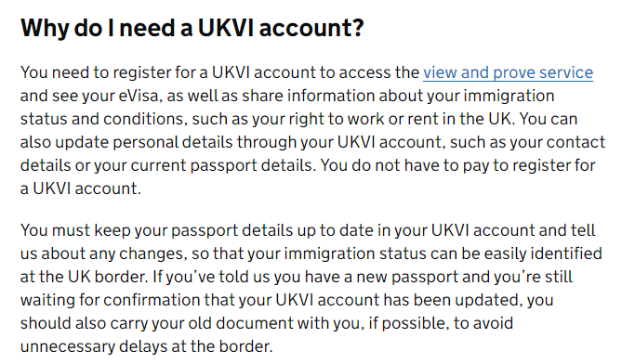Click the phrase 'account has been updated'
Image resolution: width=635 pixels, height=364 pixels.
[418, 300]
